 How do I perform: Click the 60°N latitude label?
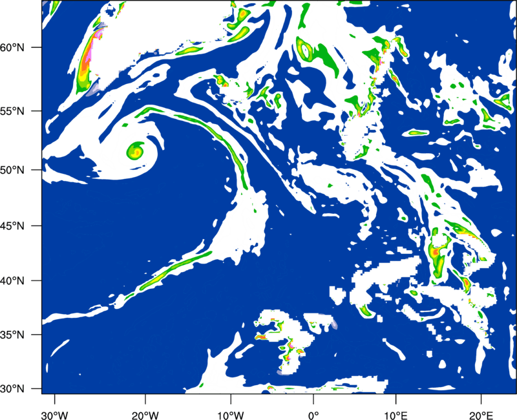pos(12,47)
